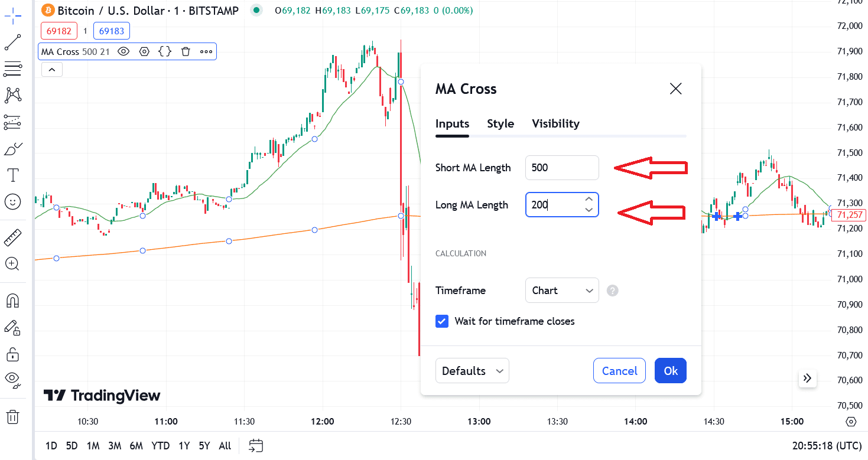Remove drawings with the trash icon
This screenshot has width=868, height=460.
(x=13, y=417)
